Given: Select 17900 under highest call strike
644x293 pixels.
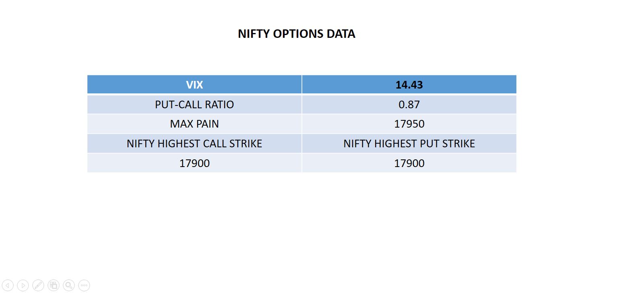Looking at the screenshot, I should coord(194,163).
